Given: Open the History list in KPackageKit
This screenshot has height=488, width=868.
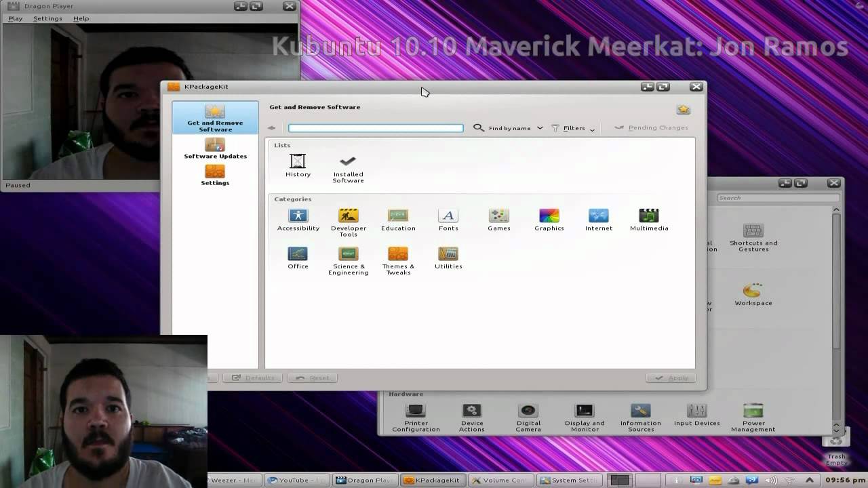Looking at the screenshot, I should click(298, 165).
